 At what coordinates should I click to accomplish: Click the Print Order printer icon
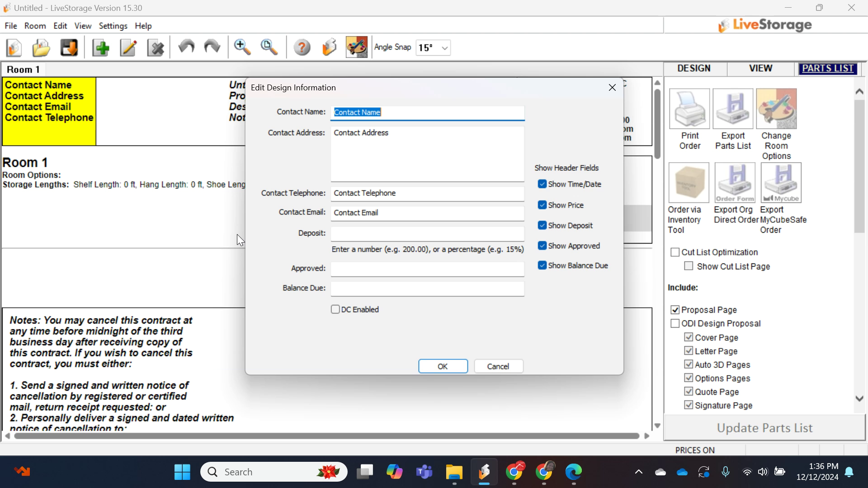[689, 109]
